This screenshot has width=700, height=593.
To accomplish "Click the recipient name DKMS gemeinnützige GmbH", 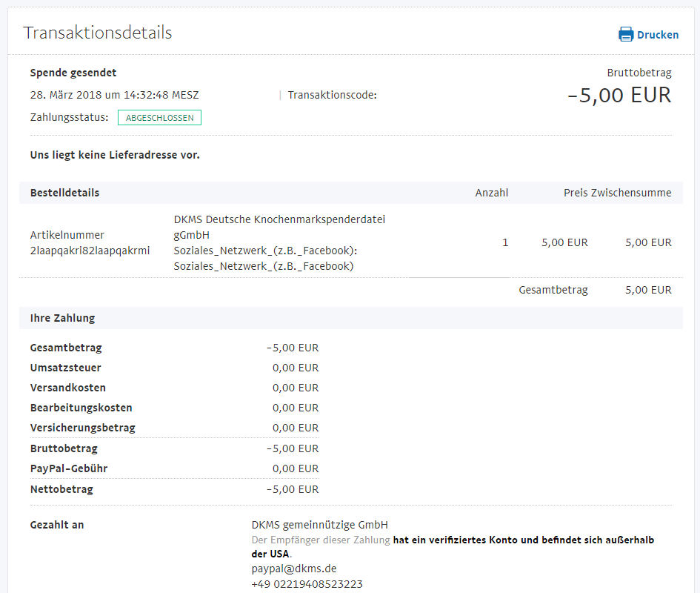I will pos(320,525).
